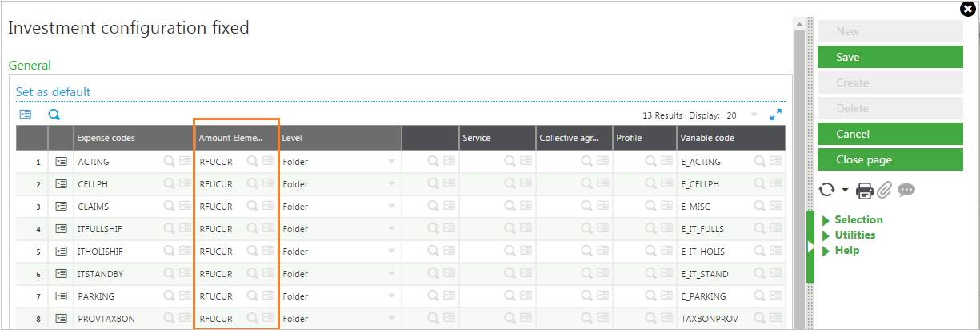Click the refresh circular arrows icon
The width and height of the screenshot is (980, 330).
tap(827, 190)
